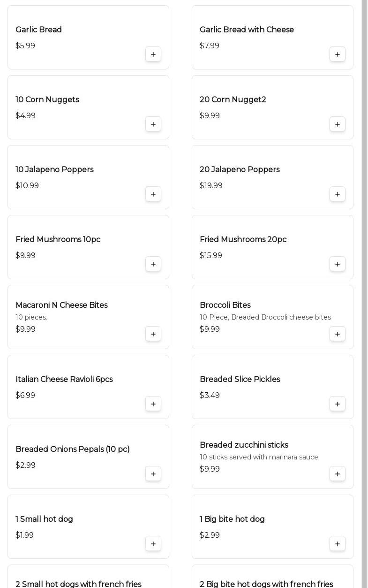Add Fried Mushrooms 20pc to order
368x588 pixels.
[338, 264]
